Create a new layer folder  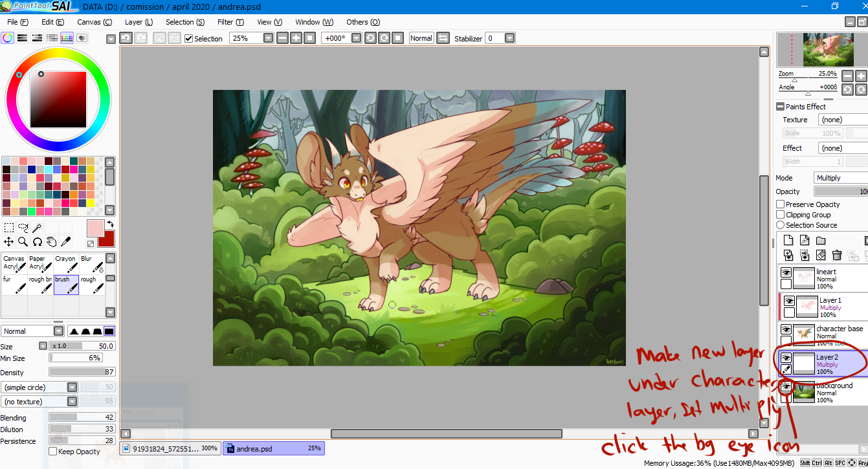coord(821,241)
